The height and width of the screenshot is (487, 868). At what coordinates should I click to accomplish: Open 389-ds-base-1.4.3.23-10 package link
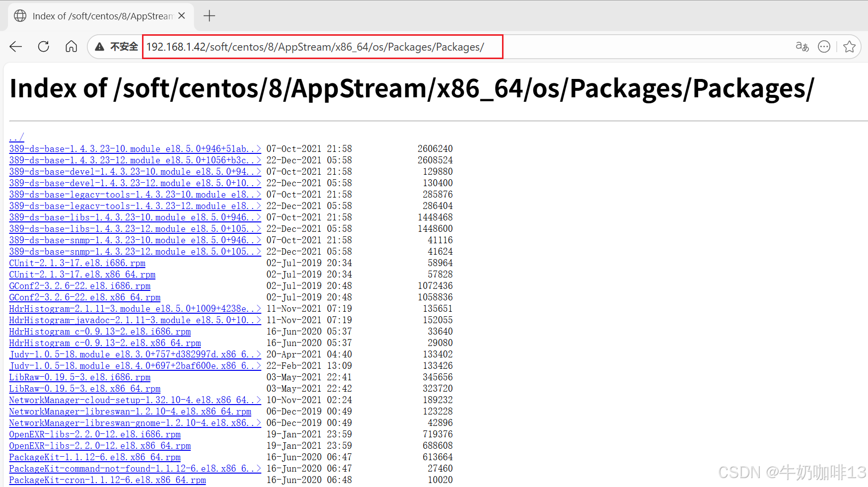(x=135, y=149)
